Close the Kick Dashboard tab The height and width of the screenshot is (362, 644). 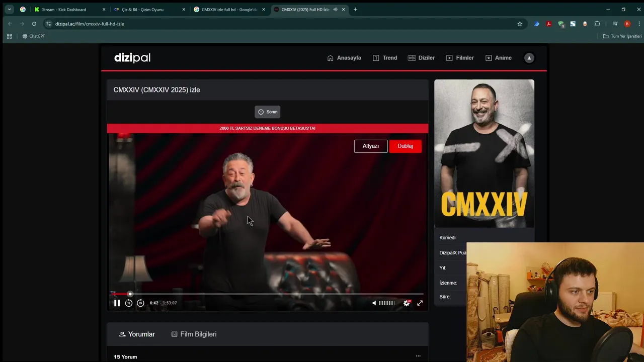pyautogui.click(x=104, y=10)
